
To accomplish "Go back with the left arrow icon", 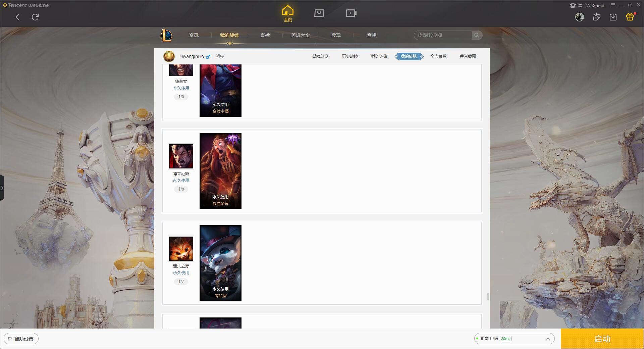I will 18,17.
